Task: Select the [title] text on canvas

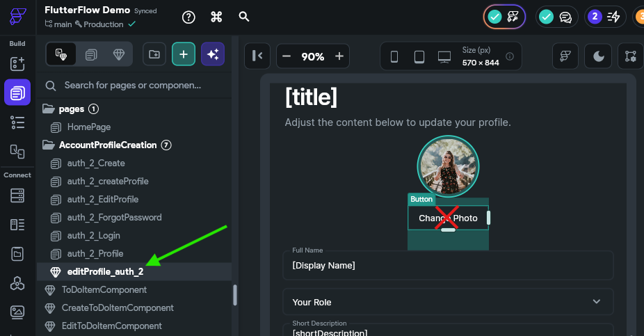Action: (311, 97)
